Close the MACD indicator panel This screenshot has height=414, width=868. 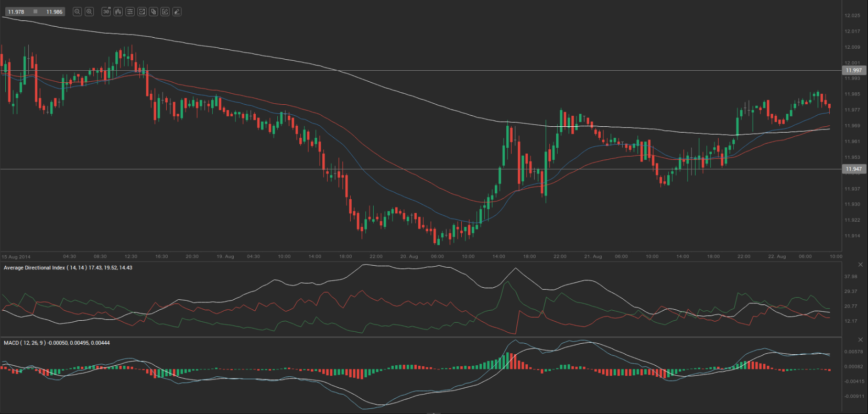860,340
